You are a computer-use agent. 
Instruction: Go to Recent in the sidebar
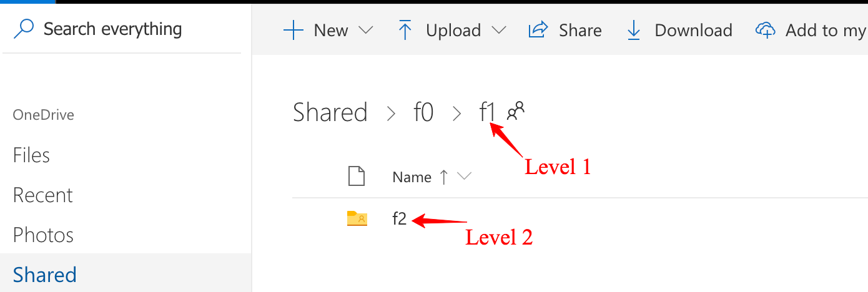coord(42,195)
